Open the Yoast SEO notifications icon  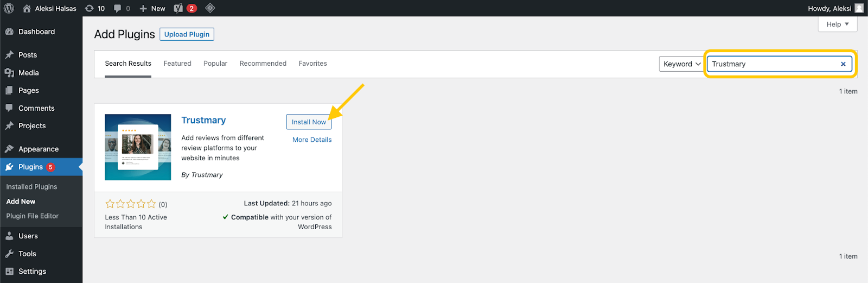pyautogui.click(x=185, y=8)
